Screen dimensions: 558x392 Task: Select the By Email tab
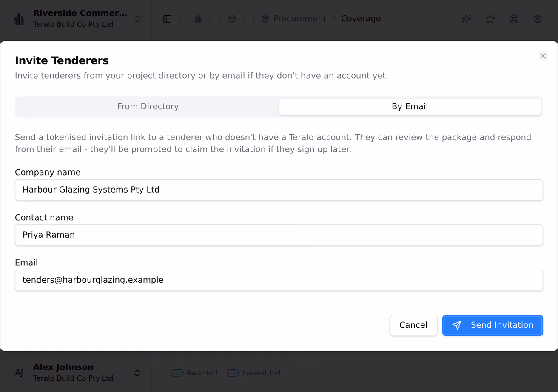tap(410, 107)
